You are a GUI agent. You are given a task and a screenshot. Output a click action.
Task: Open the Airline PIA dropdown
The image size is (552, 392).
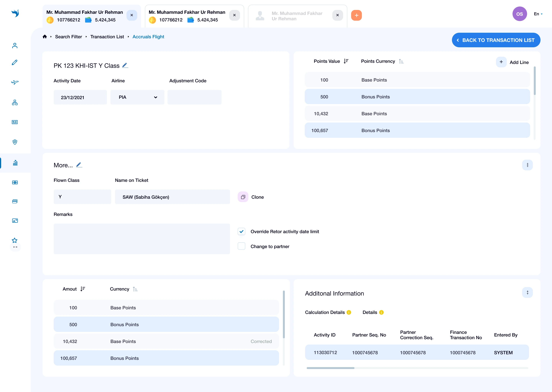pyautogui.click(x=137, y=97)
